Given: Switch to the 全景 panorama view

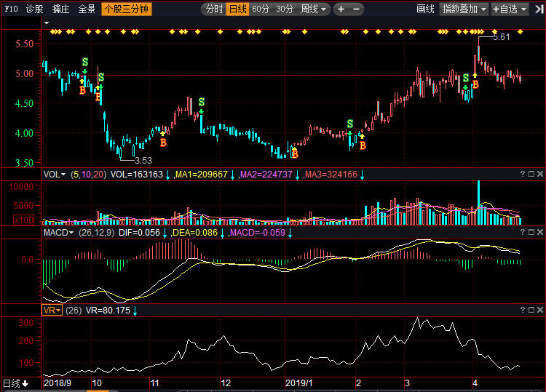Looking at the screenshot, I should tap(87, 9).
